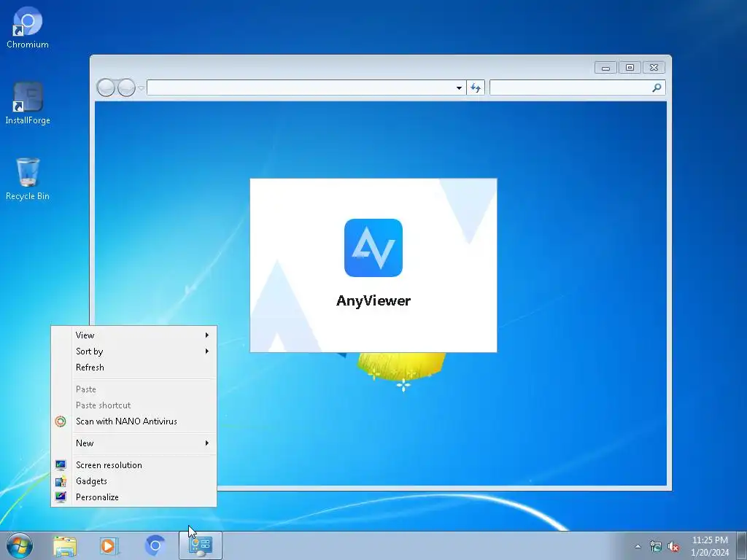Screen dimensions: 747x560
Task: Select the active setup window taskbar button
Action: click(x=201, y=545)
